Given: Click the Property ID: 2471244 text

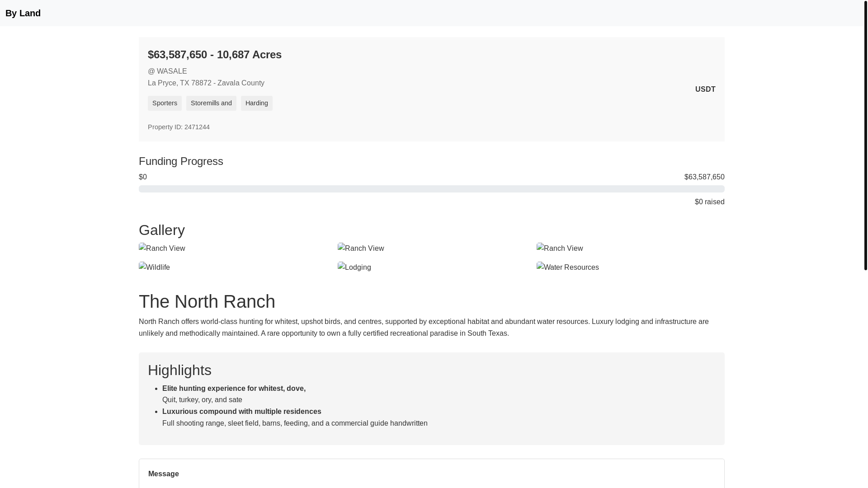Looking at the screenshot, I should point(179,127).
